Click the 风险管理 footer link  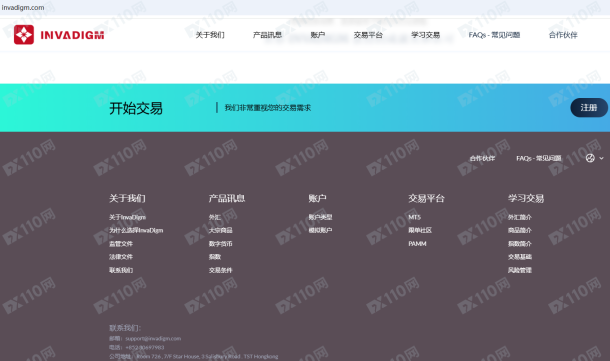click(x=520, y=270)
